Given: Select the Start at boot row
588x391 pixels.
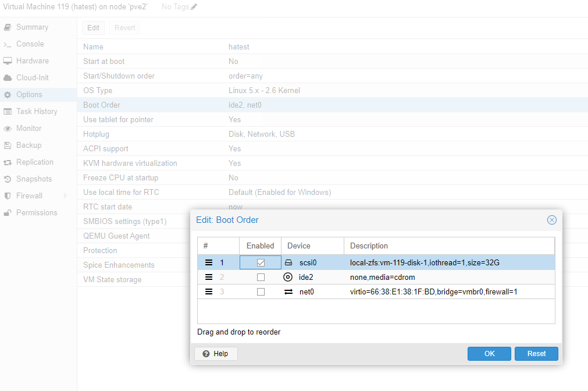Looking at the screenshot, I should point(332,61).
